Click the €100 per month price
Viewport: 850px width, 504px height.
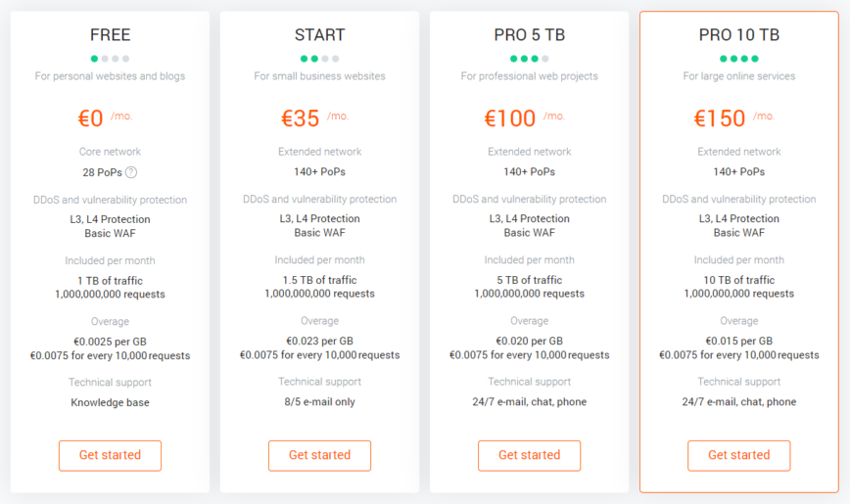pyautogui.click(x=510, y=118)
